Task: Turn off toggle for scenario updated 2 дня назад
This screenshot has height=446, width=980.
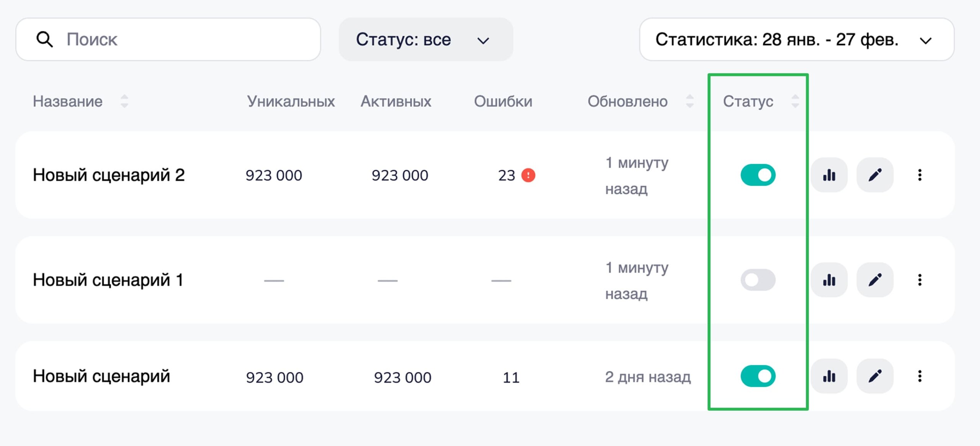Action: click(758, 376)
